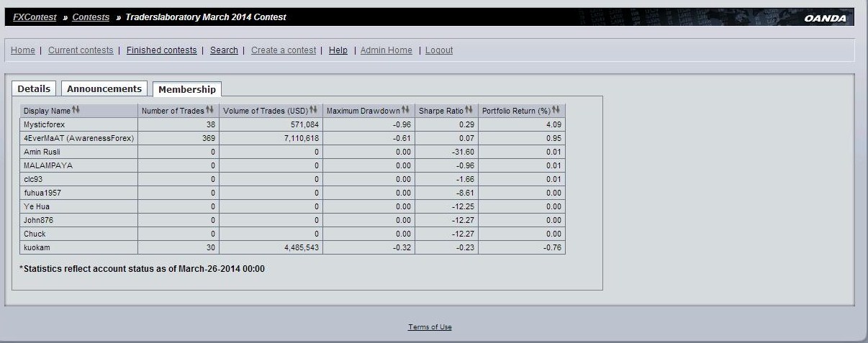
Task: Select 4EverMaAT (AwarenessForex) row name
Action: tap(79, 138)
